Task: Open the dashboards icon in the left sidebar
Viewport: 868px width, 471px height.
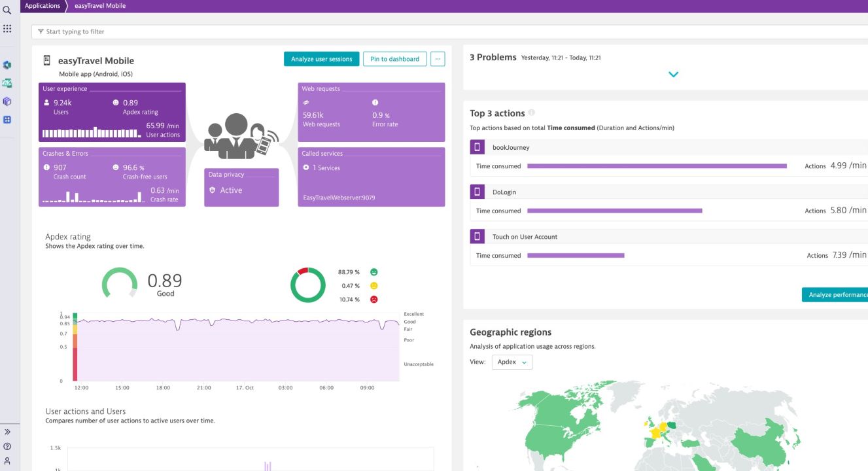Action: pyautogui.click(x=7, y=120)
